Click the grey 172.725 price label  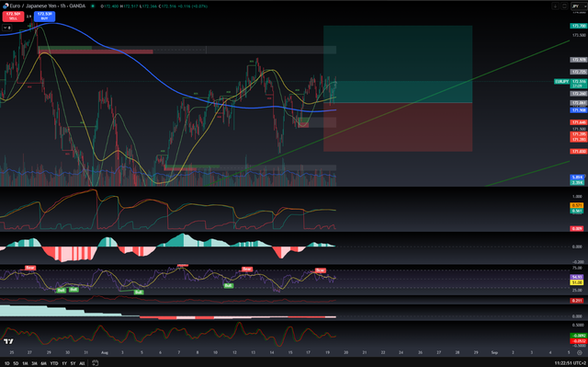pyautogui.click(x=578, y=72)
